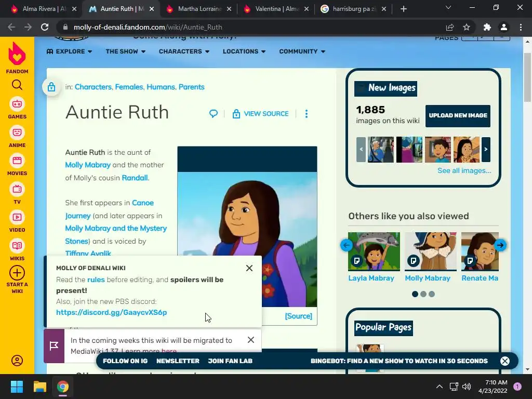Bookmark this page with the star icon
Image resolution: width=532 pixels, height=399 pixels.
[467, 27]
